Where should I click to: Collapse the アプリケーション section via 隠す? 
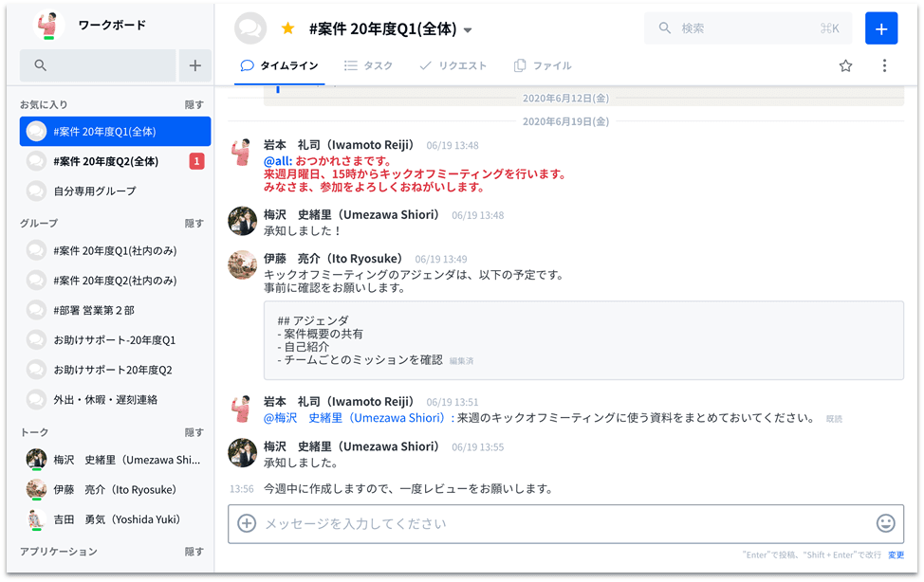coord(194,551)
